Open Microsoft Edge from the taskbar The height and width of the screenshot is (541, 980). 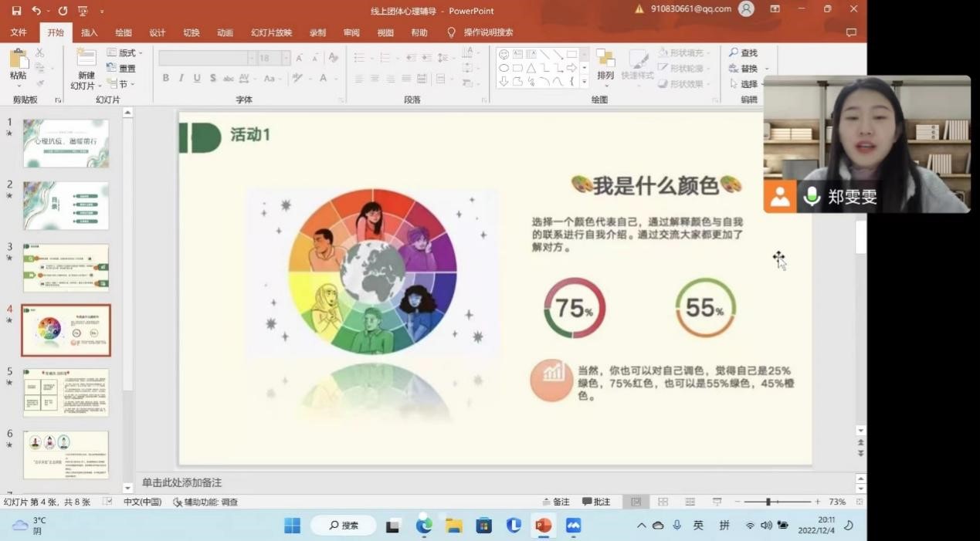tap(424, 526)
